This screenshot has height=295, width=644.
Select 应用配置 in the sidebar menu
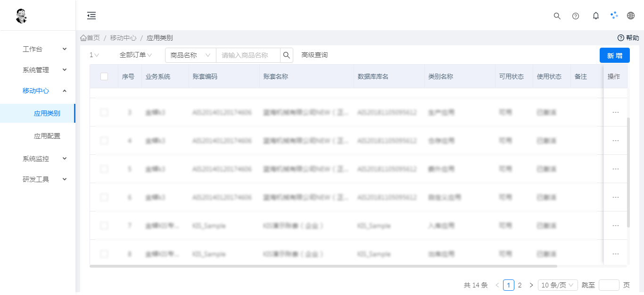47,136
